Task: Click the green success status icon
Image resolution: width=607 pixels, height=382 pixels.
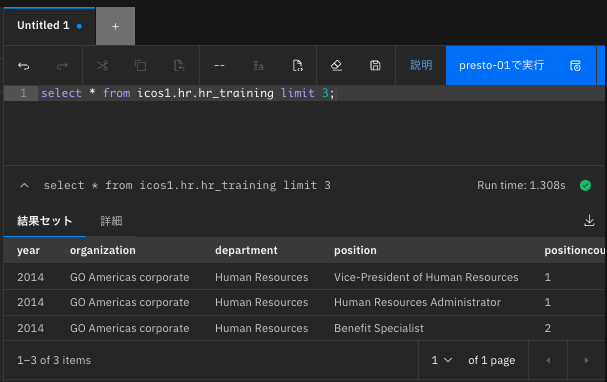Action: coord(585,185)
